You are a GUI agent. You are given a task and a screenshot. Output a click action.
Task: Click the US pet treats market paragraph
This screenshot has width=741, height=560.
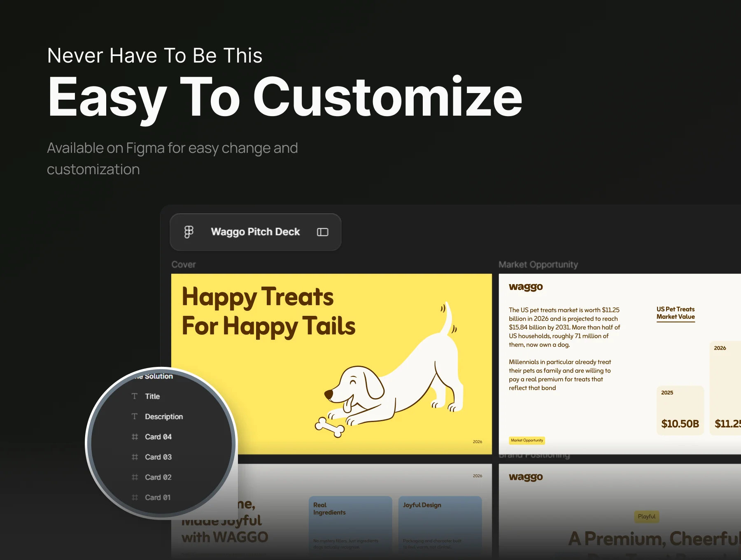click(564, 327)
